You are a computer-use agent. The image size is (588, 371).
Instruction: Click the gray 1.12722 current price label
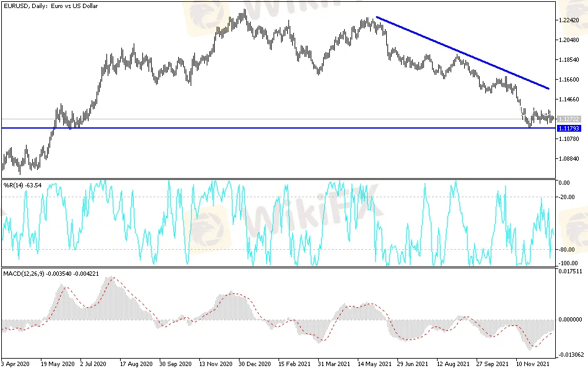pyautogui.click(x=569, y=119)
